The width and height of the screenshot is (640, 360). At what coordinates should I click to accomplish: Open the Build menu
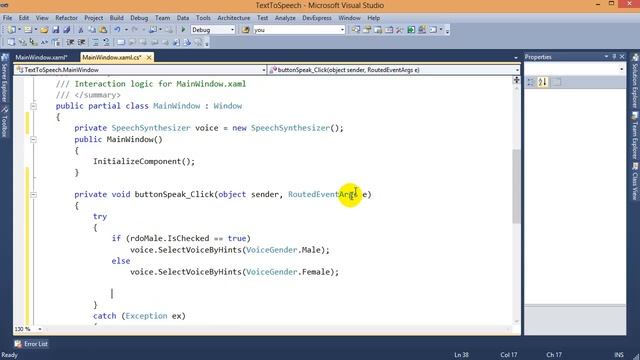(116, 18)
